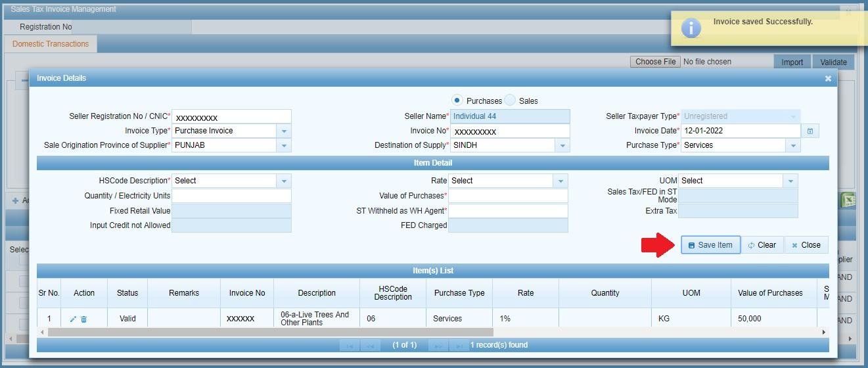The image size is (868, 368).
Task: Click the right arrow of the item list scrollbar
Action: coord(824,333)
